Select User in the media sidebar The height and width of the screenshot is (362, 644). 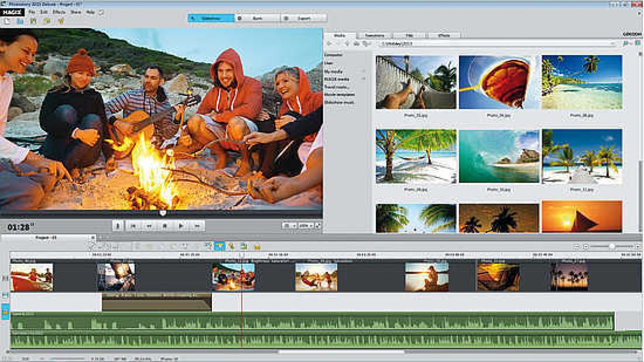pyautogui.click(x=328, y=63)
